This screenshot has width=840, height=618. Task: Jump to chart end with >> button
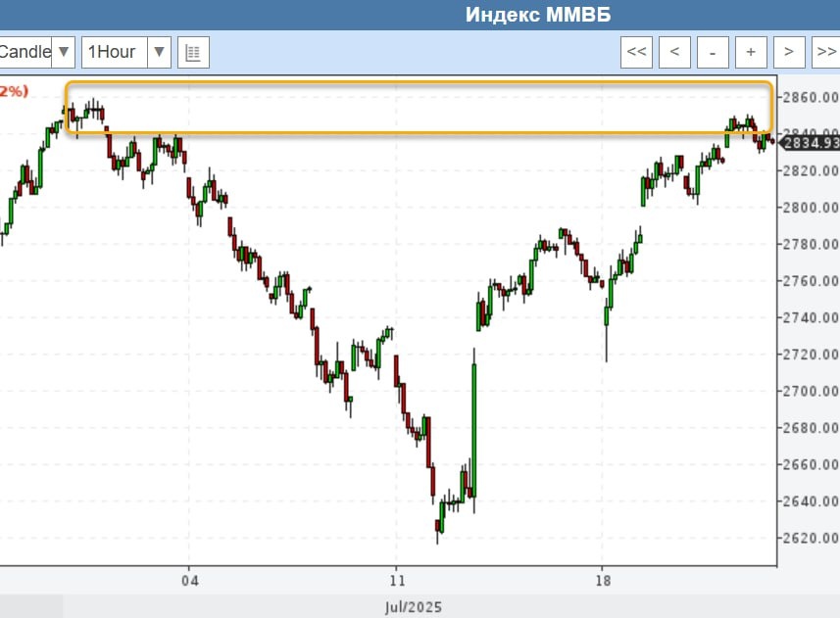tap(826, 52)
